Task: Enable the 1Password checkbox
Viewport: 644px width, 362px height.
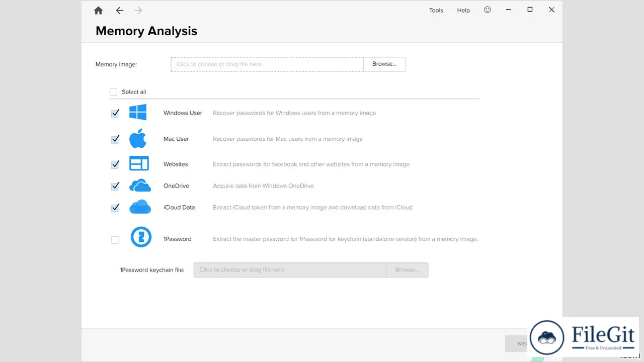Action: [x=115, y=240]
